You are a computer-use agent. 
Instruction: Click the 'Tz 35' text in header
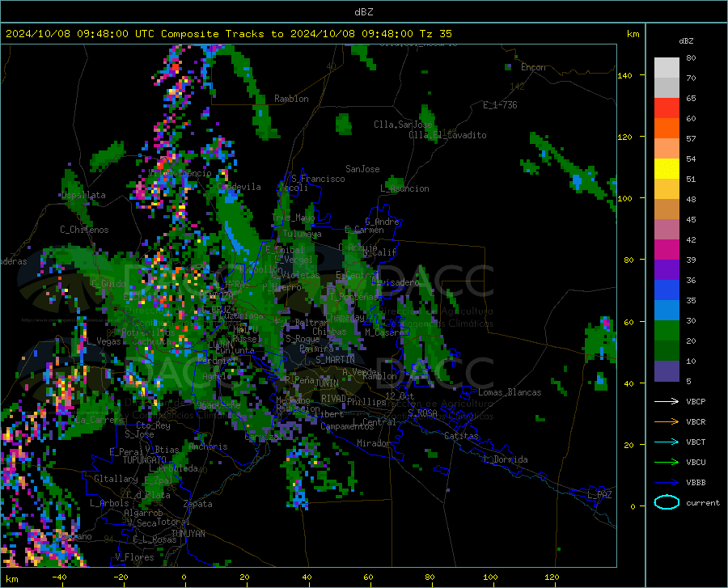(x=435, y=34)
